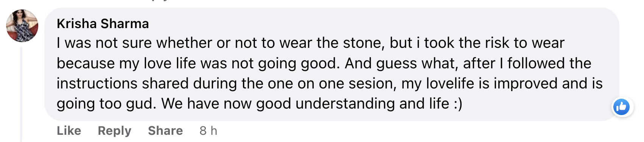Open Krisha Sharma's profile via name
Image resolution: width=644 pixels, height=142 pixels.
[103, 24]
